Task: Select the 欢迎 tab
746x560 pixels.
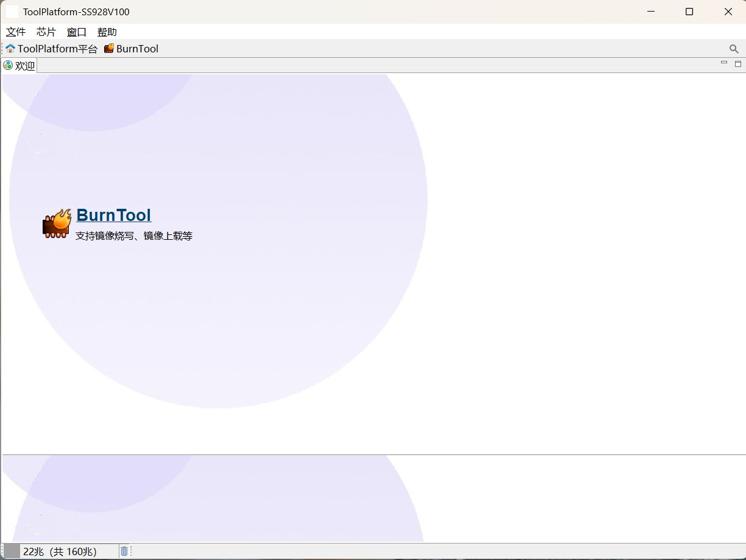Action: [19, 66]
